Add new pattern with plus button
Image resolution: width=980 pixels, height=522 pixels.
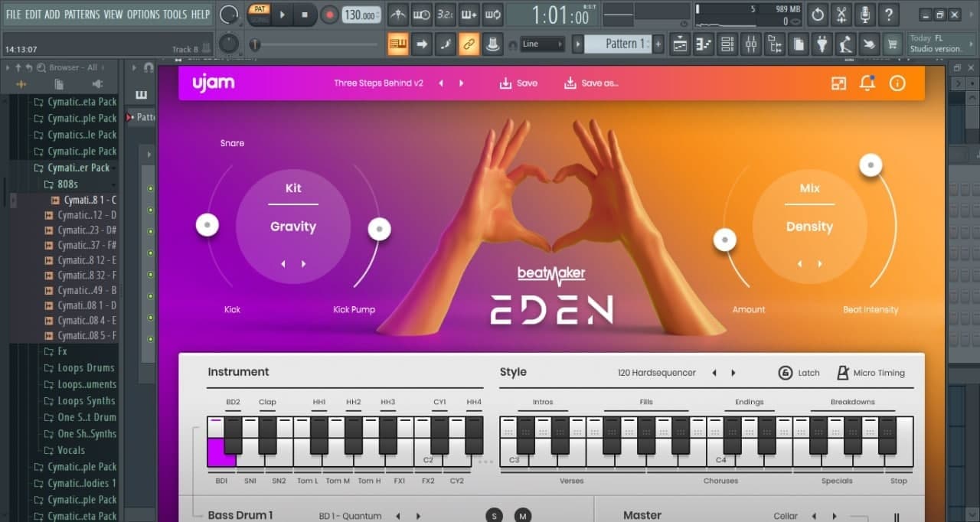658,44
